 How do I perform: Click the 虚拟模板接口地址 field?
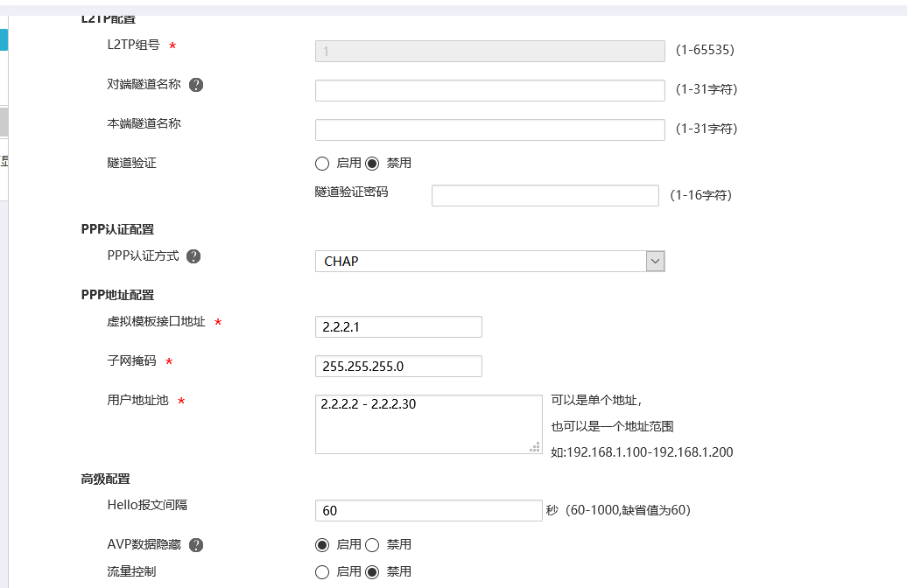point(398,327)
